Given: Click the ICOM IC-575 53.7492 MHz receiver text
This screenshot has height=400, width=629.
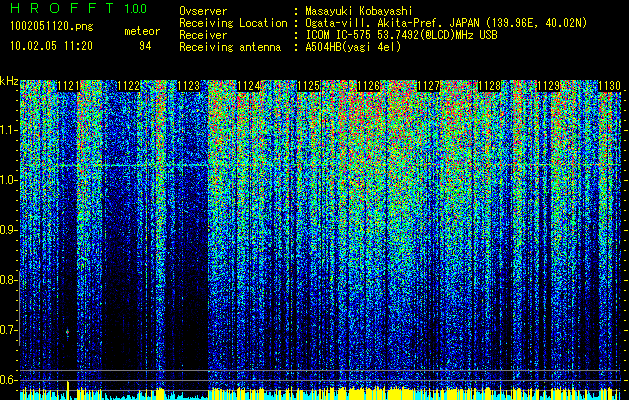Looking at the screenshot, I should (401, 35).
